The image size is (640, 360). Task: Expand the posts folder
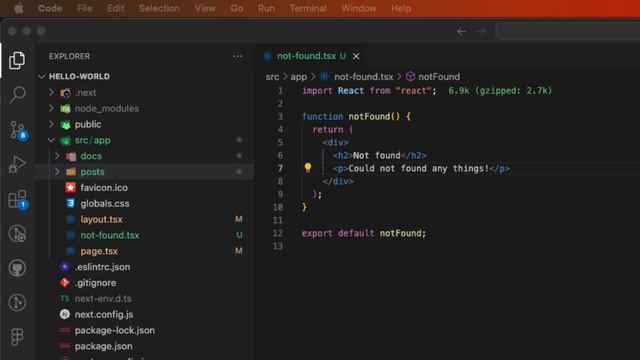[57, 171]
